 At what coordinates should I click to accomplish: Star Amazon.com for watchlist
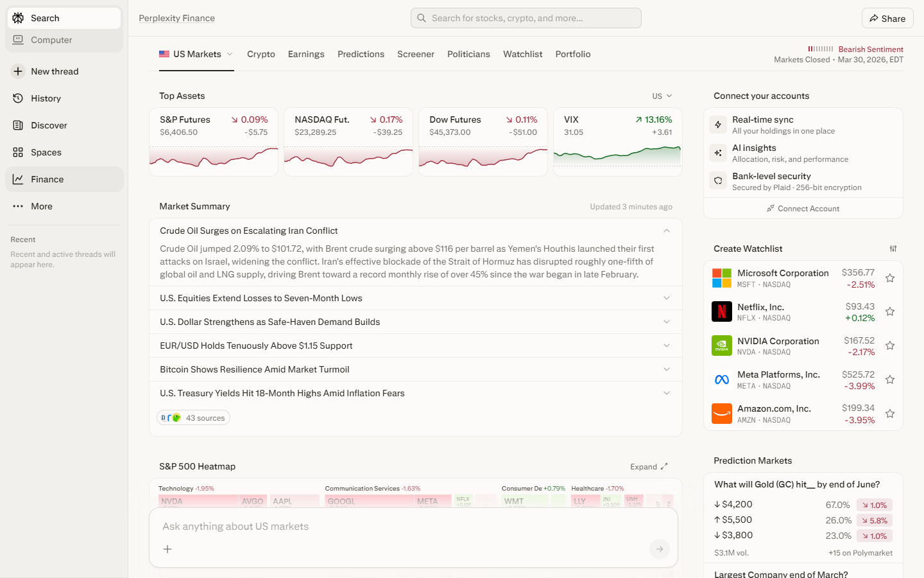click(x=890, y=414)
